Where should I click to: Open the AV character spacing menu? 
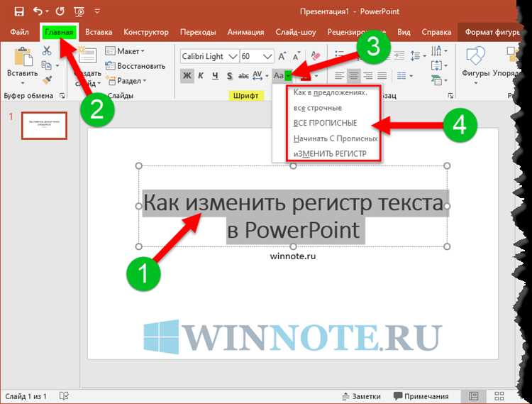260,75
